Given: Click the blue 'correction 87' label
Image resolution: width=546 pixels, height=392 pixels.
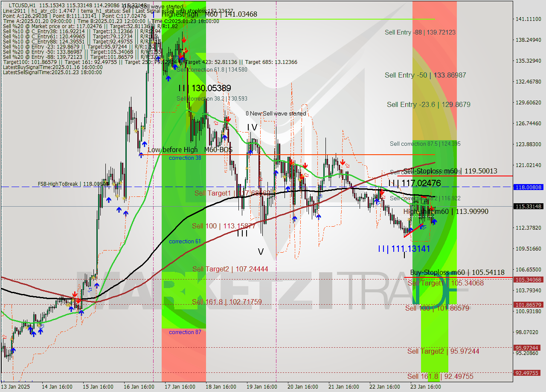Looking at the screenshot, I should pyautogui.click(x=185, y=332).
